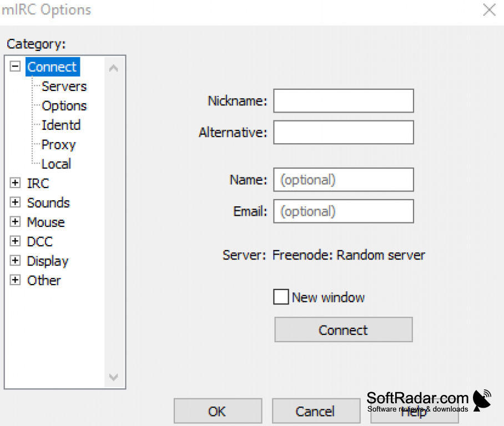Click the Connect button
Screen dimensions: 504x426
(x=343, y=329)
